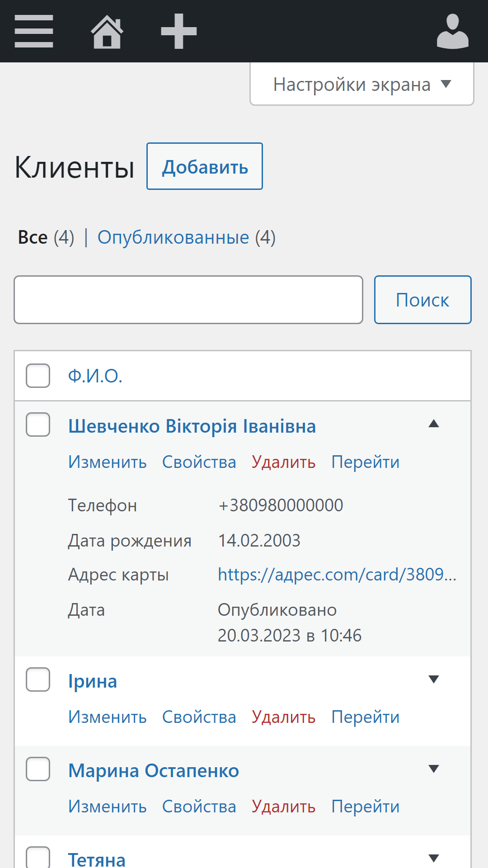Tick the select-all checkbox beside Ф.И.О.
This screenshot has width=488, height=868.
coord(38,376)
